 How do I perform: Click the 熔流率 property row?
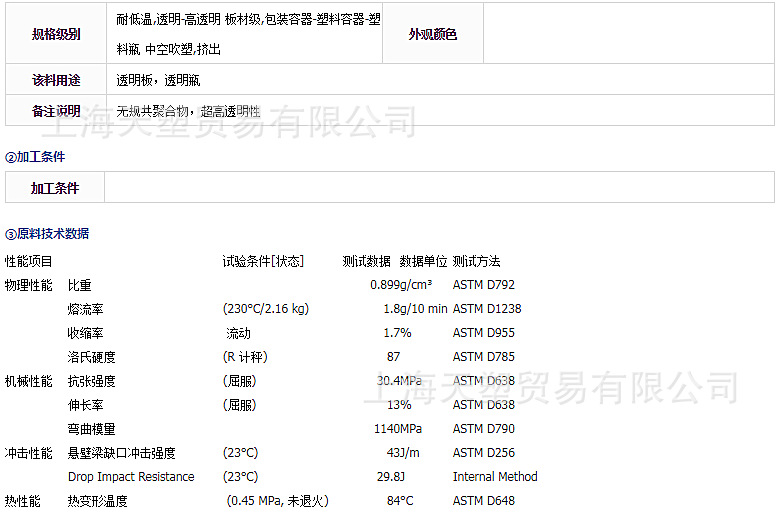tap(85, 309)
